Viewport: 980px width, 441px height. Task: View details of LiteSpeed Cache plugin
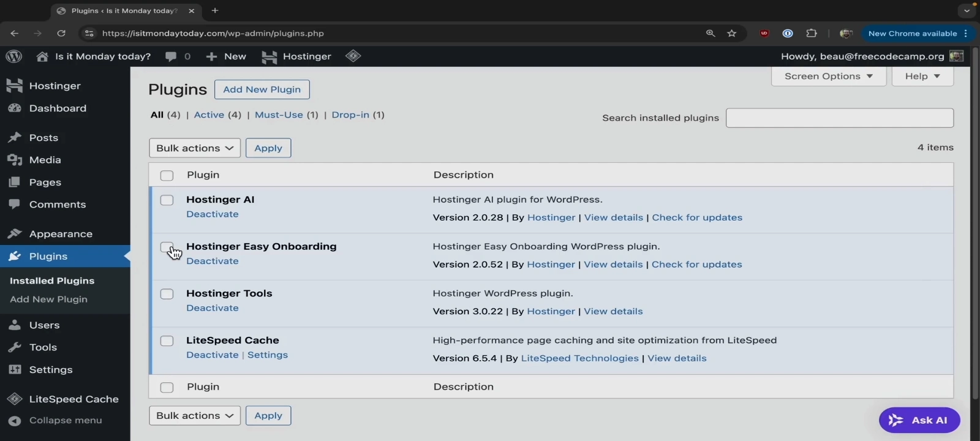click(677, 359)
